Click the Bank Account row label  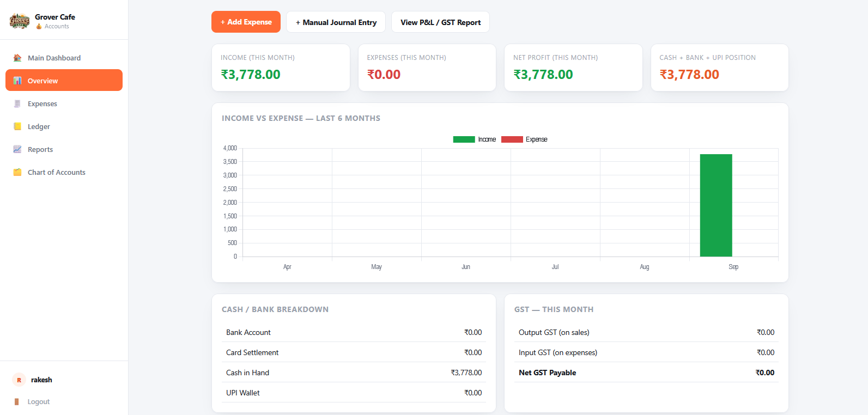(248, 332)
